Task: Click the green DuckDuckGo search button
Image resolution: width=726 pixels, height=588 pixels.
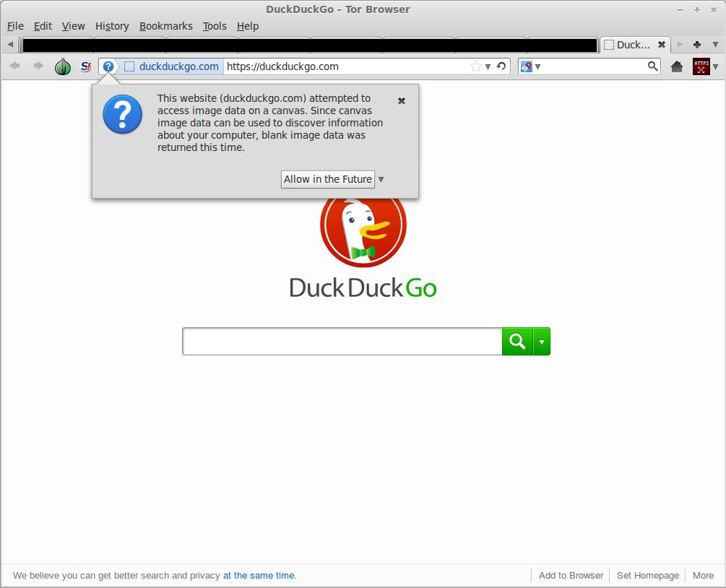Action: (x=517, y=341)
